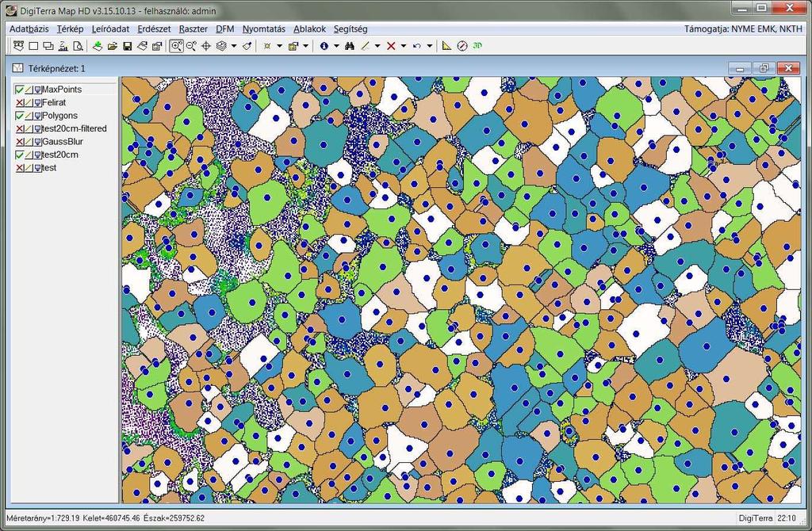Add a layer with green arrow icon
The height and width of the screenshot is (531, 812).
point(98,46)
